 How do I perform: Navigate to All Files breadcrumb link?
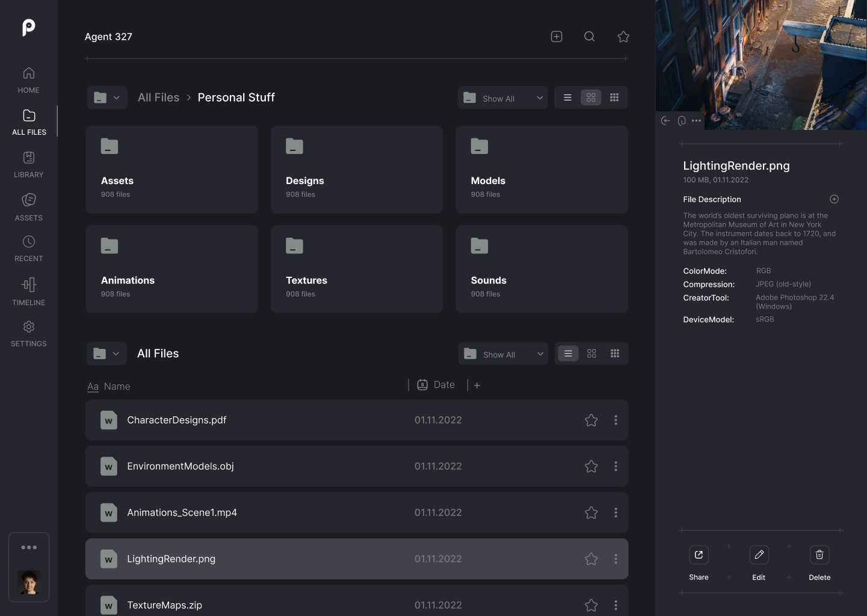tap(158, 97)
